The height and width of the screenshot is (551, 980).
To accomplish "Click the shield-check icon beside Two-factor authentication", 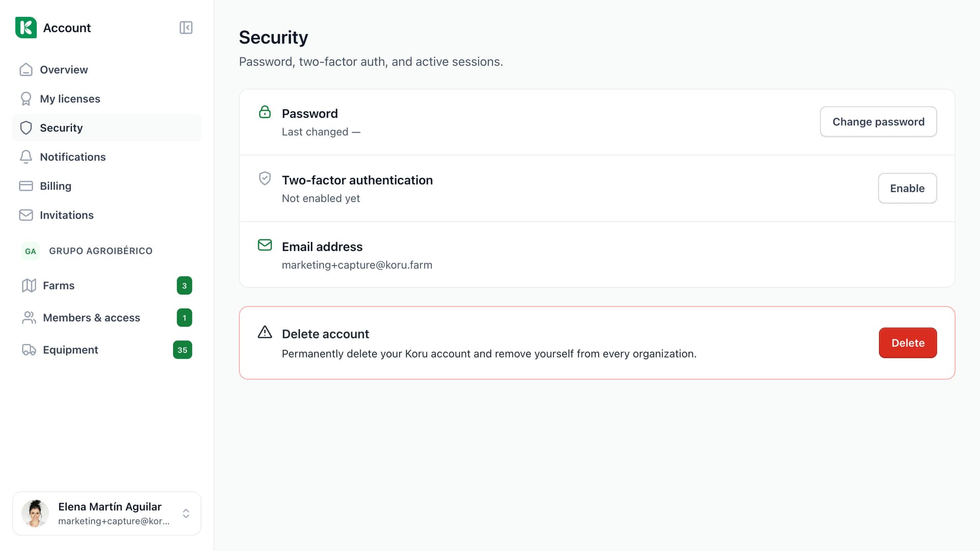I will [x=265, y=178].
